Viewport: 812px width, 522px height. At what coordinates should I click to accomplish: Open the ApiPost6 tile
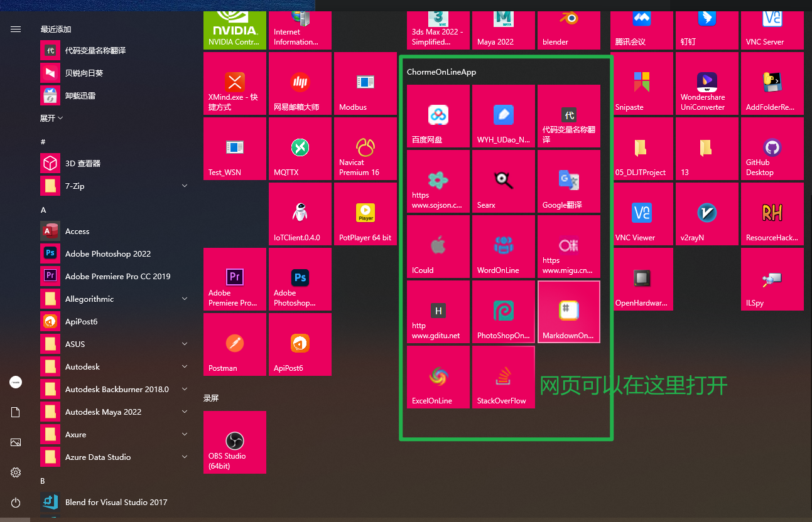(300, 344)
